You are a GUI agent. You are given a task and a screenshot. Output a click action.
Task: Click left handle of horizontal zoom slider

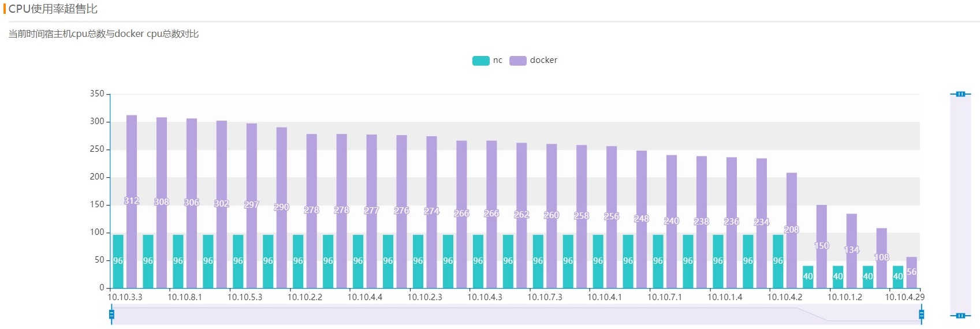(111, 314)
